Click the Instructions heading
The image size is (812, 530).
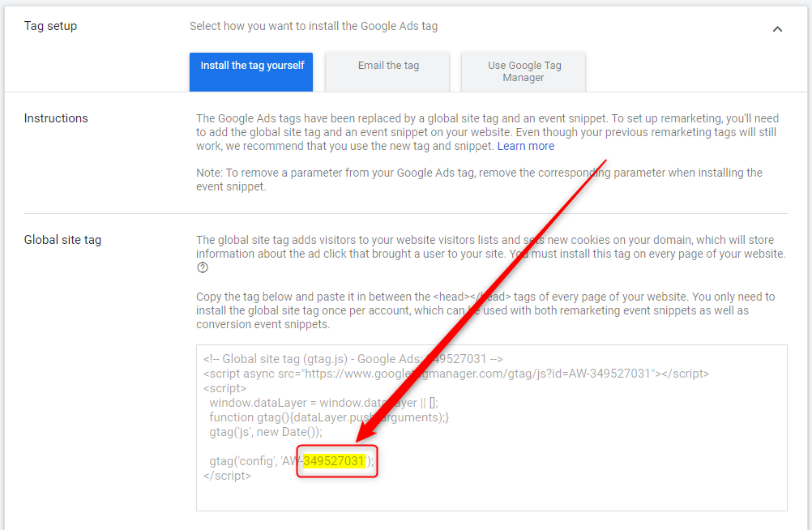56,118
